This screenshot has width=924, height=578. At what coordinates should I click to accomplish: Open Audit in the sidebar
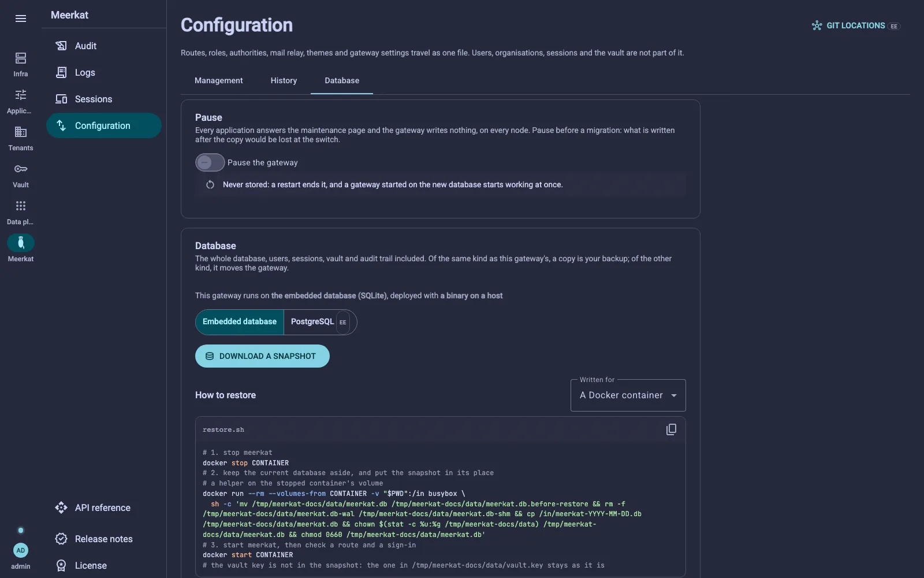click(x=104, y=46)
